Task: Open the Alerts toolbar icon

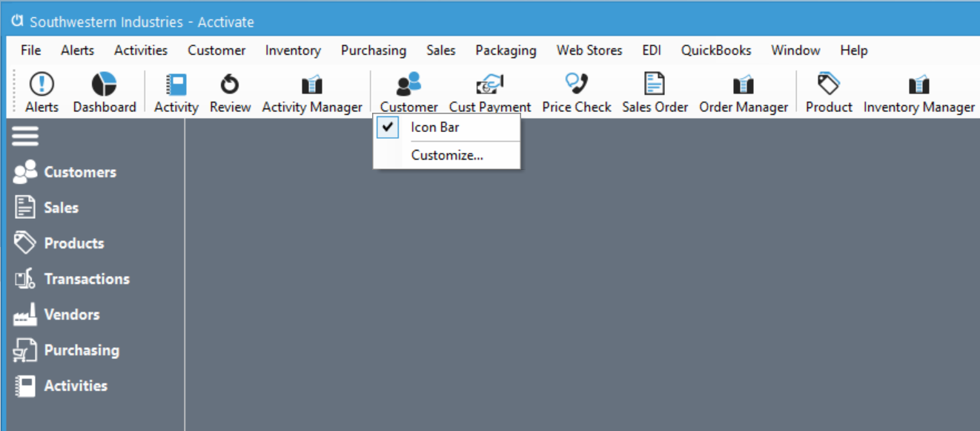Action: pos(42,89)
